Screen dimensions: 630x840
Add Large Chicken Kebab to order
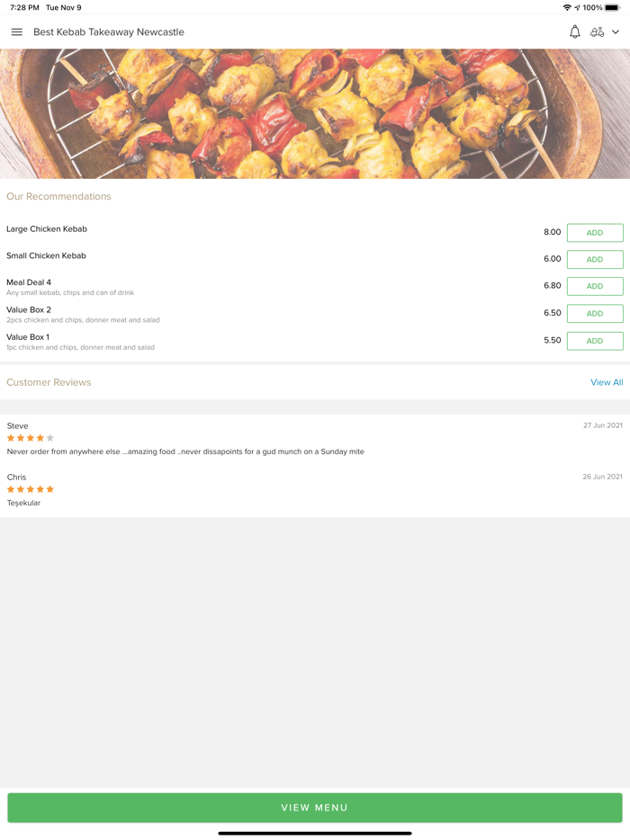click(x=594, y=232)
